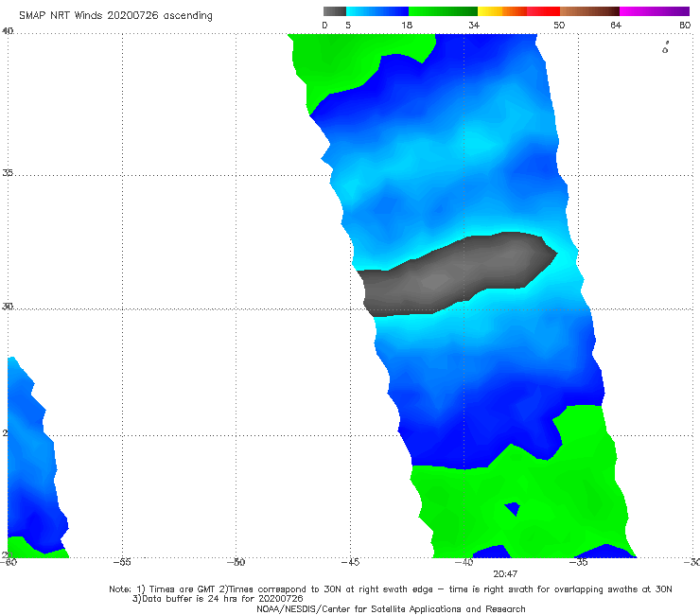Click the color bar label "5"
The image size is (700, 615).
[x=348, y=25]
